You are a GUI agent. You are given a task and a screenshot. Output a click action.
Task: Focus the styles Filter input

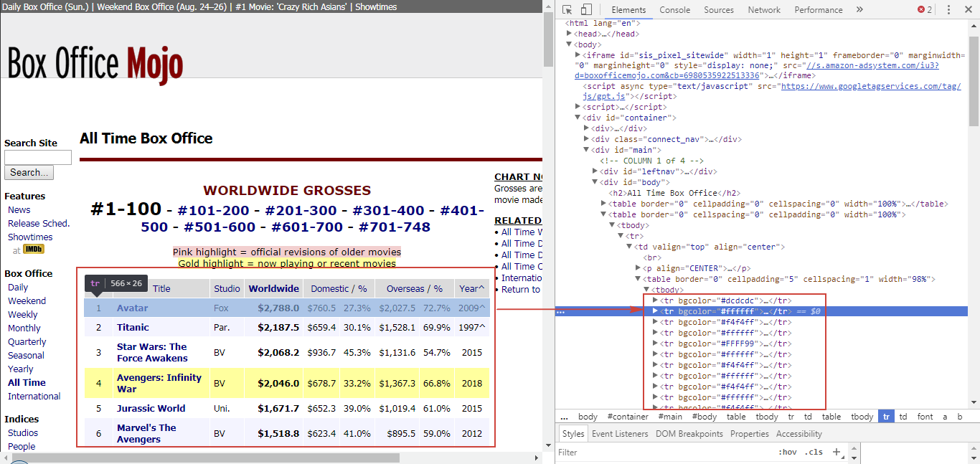click(x=666, y=453)
